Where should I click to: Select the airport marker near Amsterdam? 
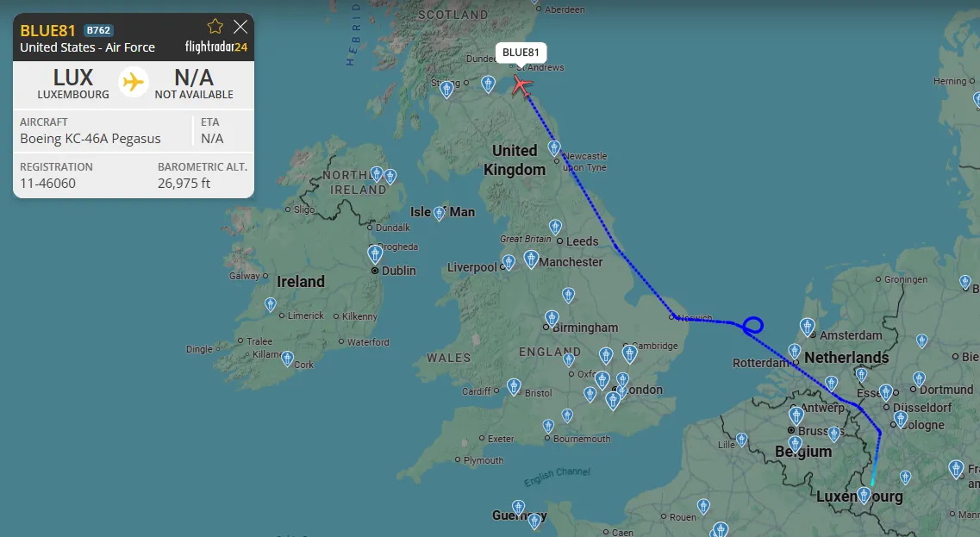click(x=808, y=327)
